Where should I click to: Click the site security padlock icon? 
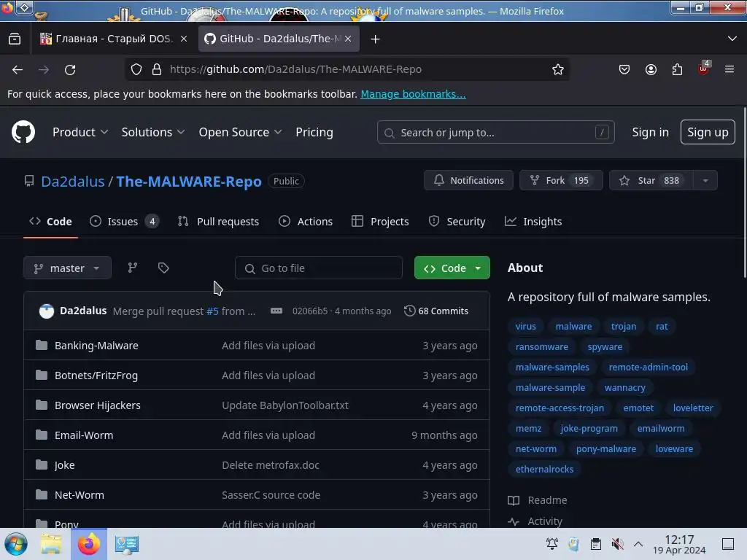[157, 69]
